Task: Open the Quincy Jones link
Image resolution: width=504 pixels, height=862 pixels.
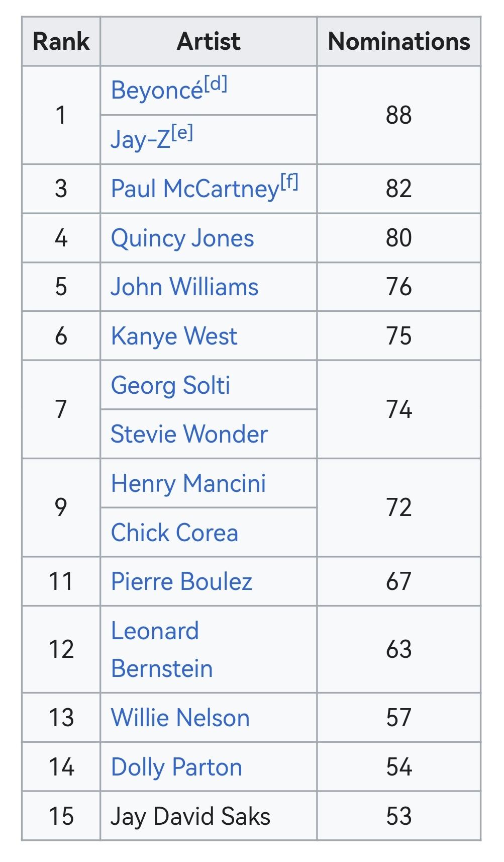Action: click(x=182, y=238)
